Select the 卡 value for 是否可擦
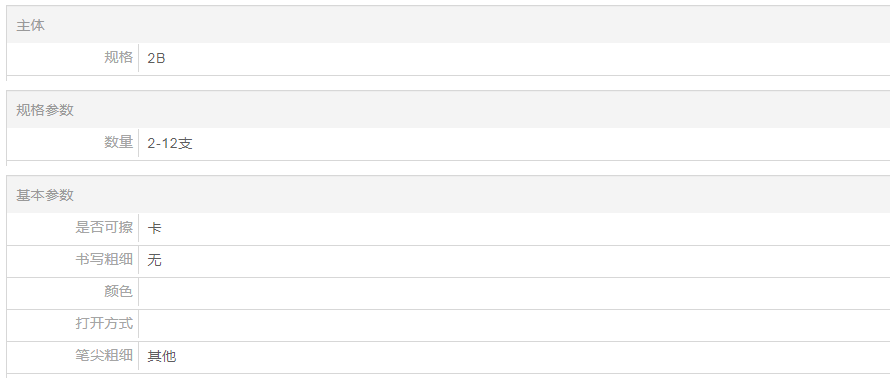Viewport: 896px width, 378px height. pos(154,228)
